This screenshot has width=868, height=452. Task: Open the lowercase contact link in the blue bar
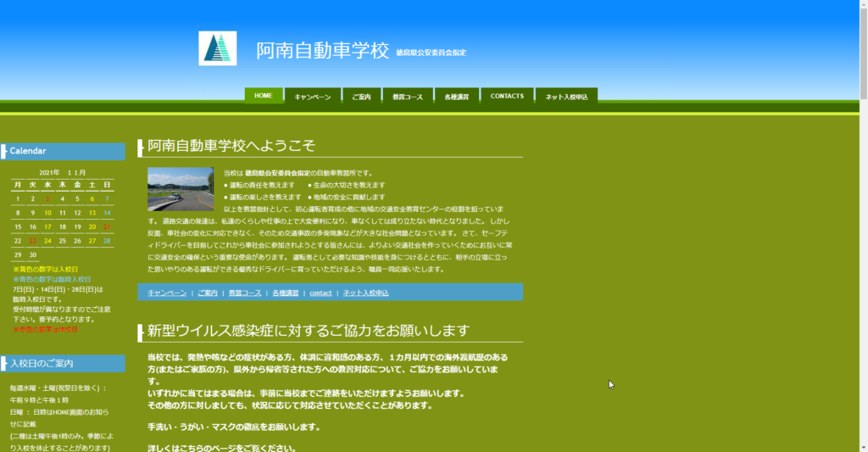point(320,293)
